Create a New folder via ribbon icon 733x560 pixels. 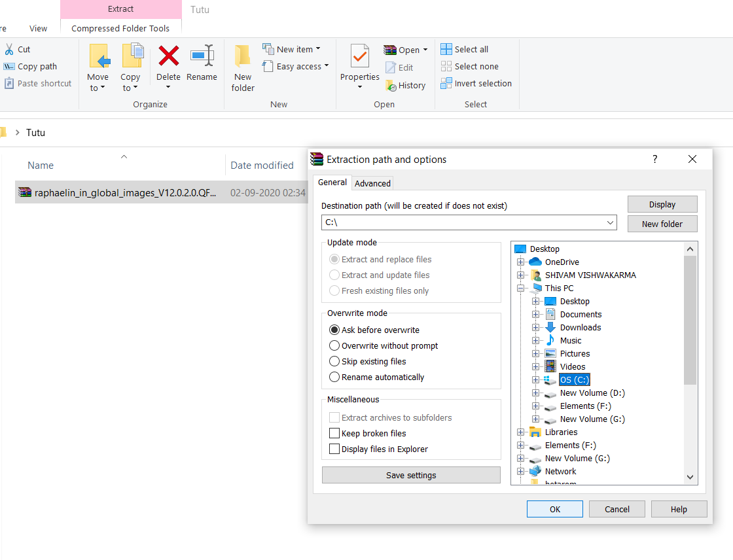coord(242,56)
